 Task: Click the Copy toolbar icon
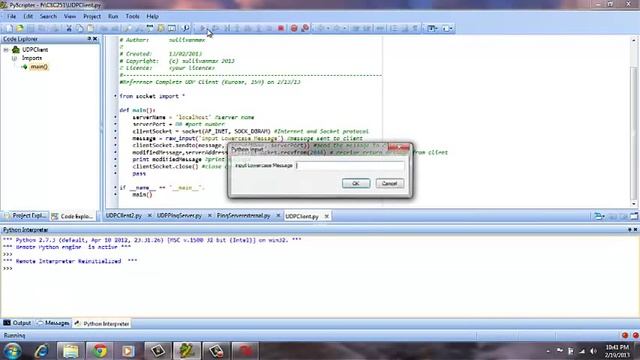(79, 28)
